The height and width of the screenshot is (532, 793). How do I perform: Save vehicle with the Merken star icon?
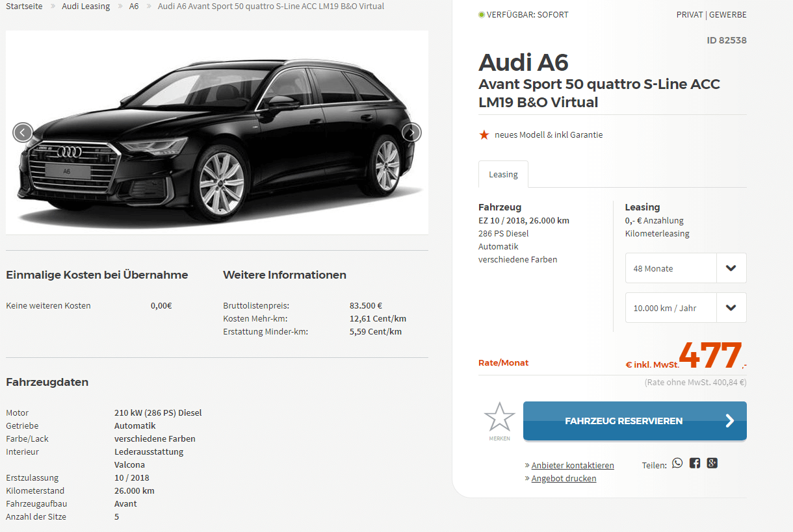coord(499,421)
